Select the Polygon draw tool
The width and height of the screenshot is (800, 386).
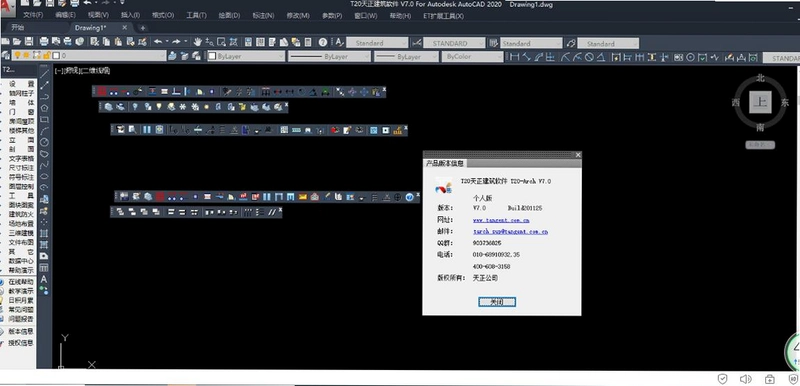(x=44, y=108)
